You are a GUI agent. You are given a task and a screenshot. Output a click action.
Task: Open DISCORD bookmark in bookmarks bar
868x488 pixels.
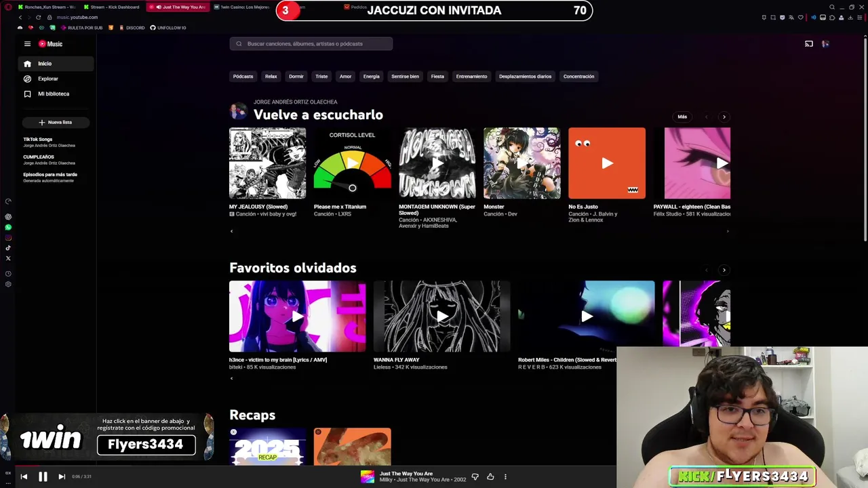click(132, 28)
